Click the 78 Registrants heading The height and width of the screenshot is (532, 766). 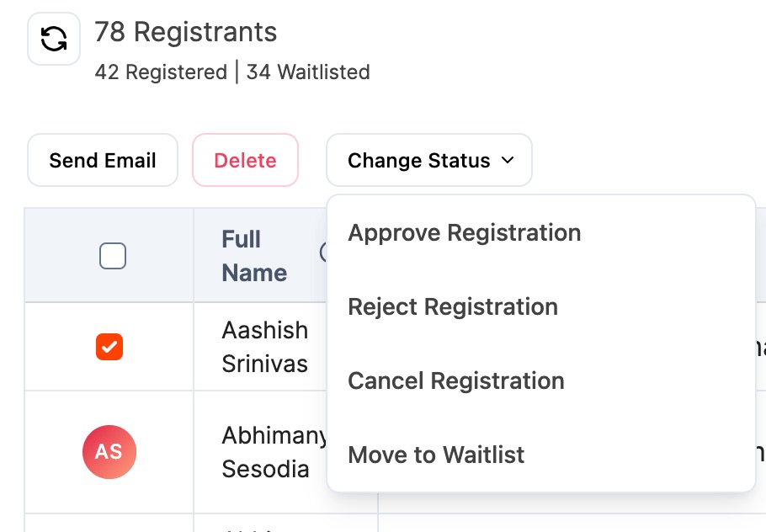(185, 32)
